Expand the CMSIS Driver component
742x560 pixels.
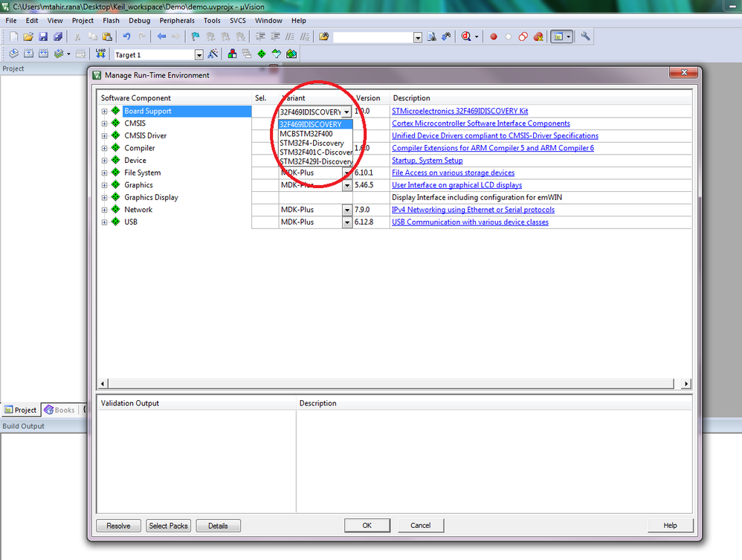[x=104, y=136]
